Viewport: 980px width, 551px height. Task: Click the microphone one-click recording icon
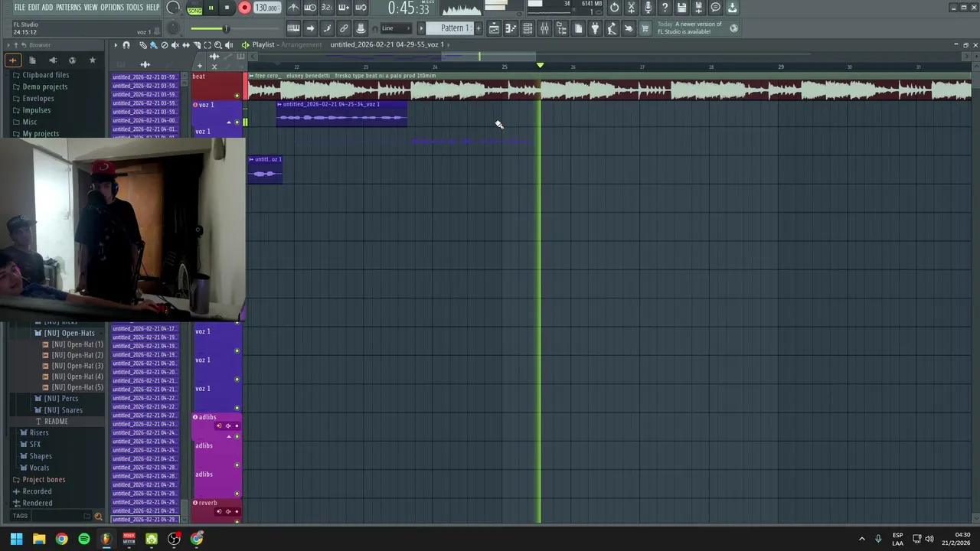[648, 8]
